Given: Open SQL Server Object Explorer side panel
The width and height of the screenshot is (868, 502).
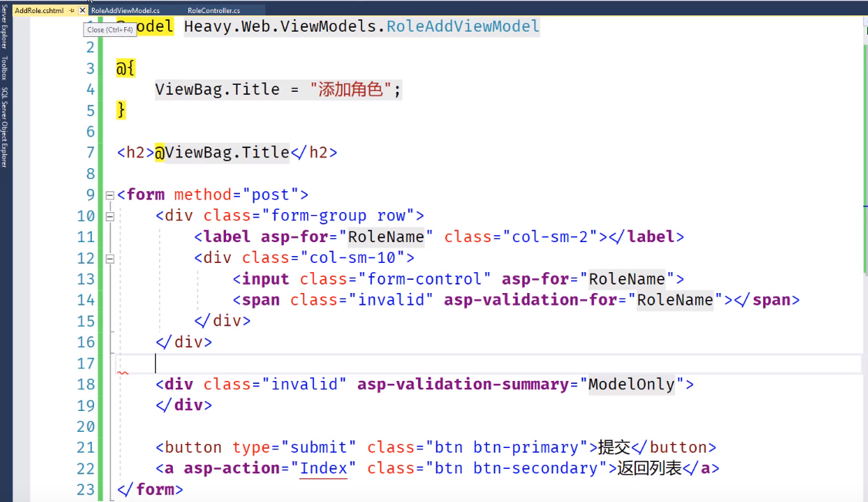Looking at the screenshot, I should (5, 126).
